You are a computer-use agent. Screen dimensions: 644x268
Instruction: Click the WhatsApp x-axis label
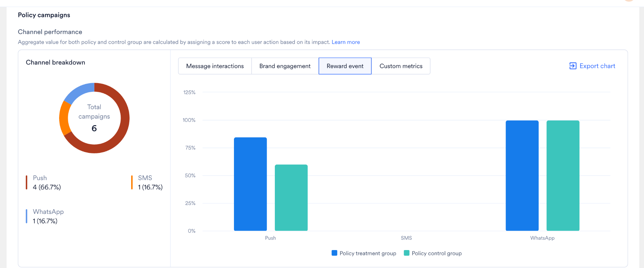point(542,238)
